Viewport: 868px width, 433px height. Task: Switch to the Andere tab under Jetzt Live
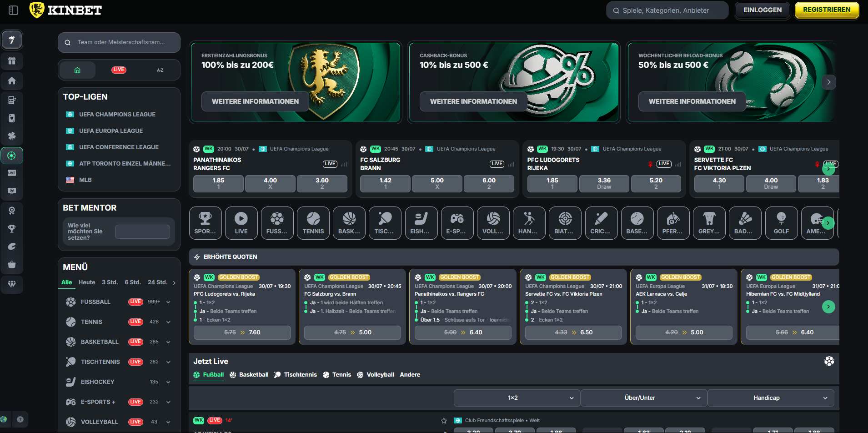tap(410, 375)
